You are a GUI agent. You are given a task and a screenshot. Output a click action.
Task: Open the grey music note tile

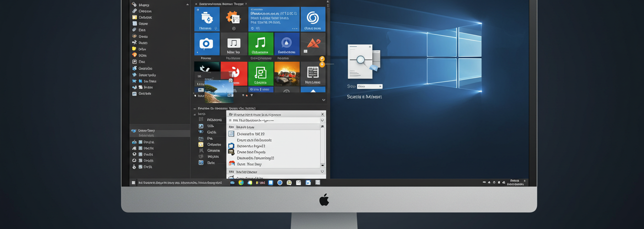pos(234,44)
